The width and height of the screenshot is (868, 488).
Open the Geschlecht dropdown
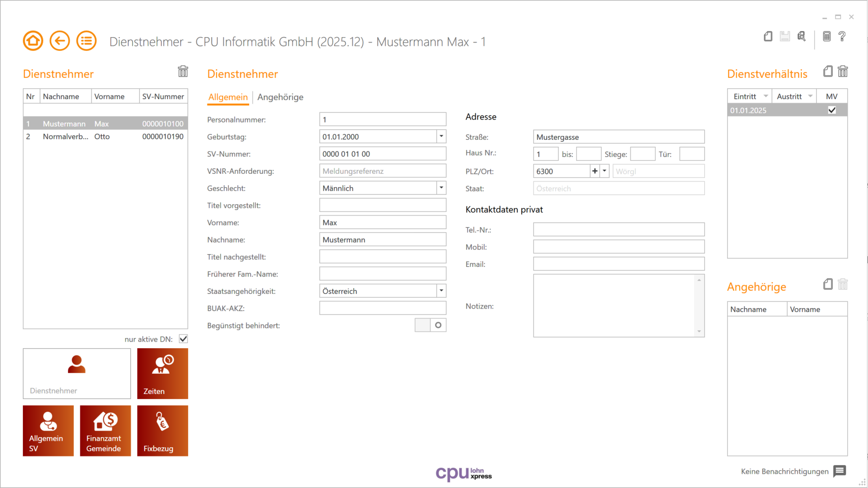pyautogui.click(x=441, y=188)
